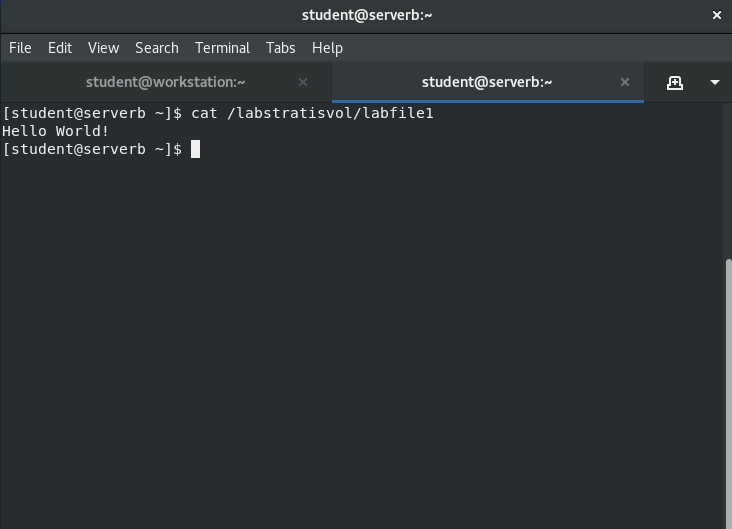Screen dimensions: 732x529
Task: Close the terminal window
Action: pos(716,15)
